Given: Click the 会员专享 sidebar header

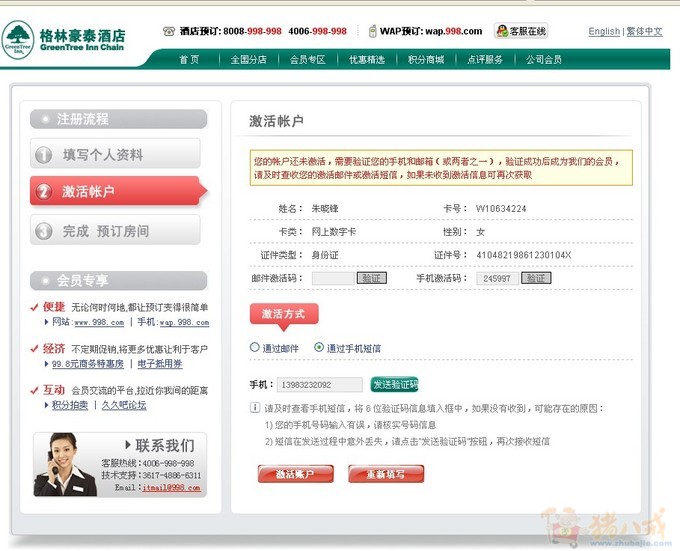Looking at the screenshot, I should click(x=118, y=280).
